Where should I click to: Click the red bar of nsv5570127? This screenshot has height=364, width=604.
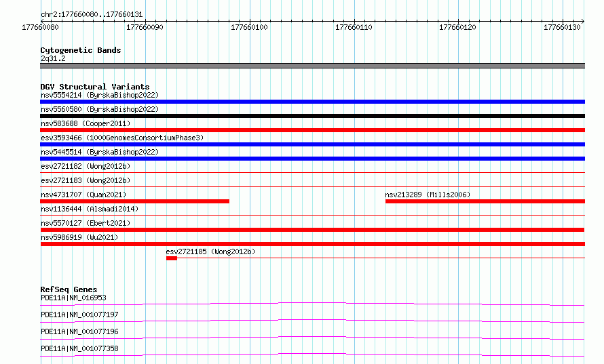(x=312, y=230)
